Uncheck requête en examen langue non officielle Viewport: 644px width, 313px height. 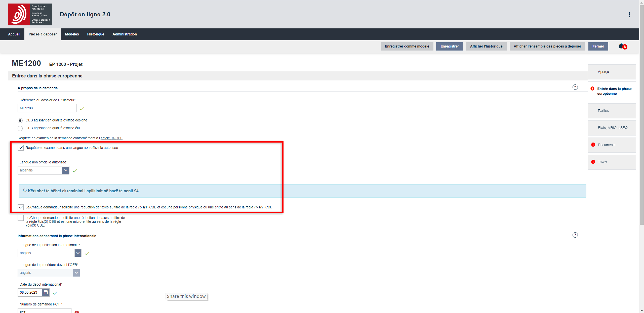tap(21, 148)
